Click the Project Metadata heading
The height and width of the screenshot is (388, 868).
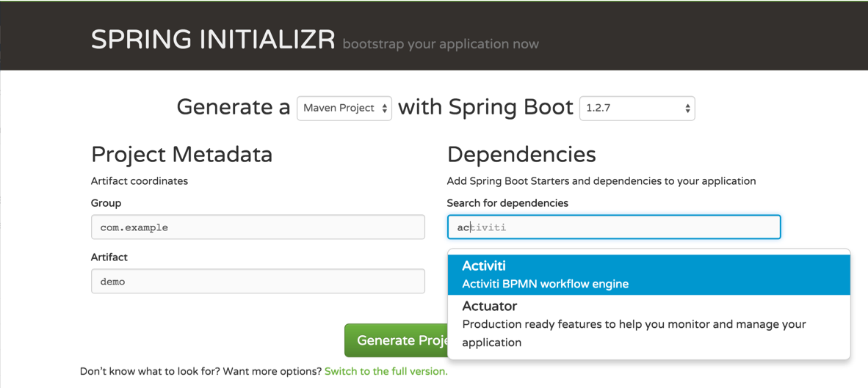tap(181, 155)
